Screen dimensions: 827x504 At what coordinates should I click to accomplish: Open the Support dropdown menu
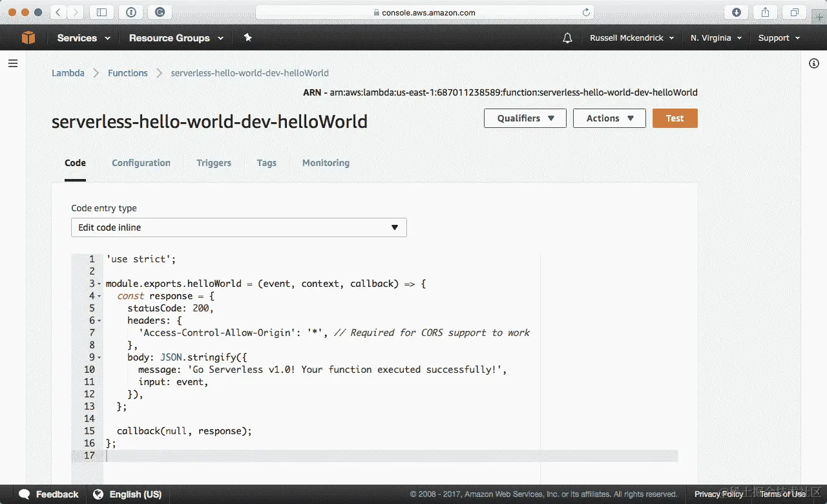point(779,38)
